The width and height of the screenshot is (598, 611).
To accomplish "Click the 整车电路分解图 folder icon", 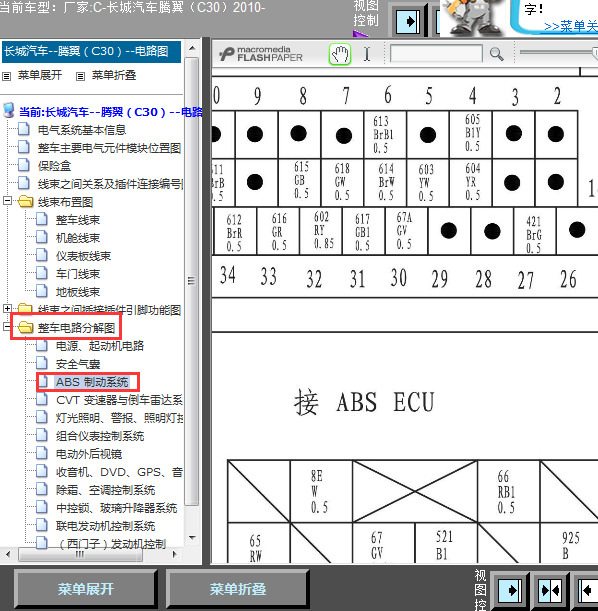I will click(x=26, y=327).
